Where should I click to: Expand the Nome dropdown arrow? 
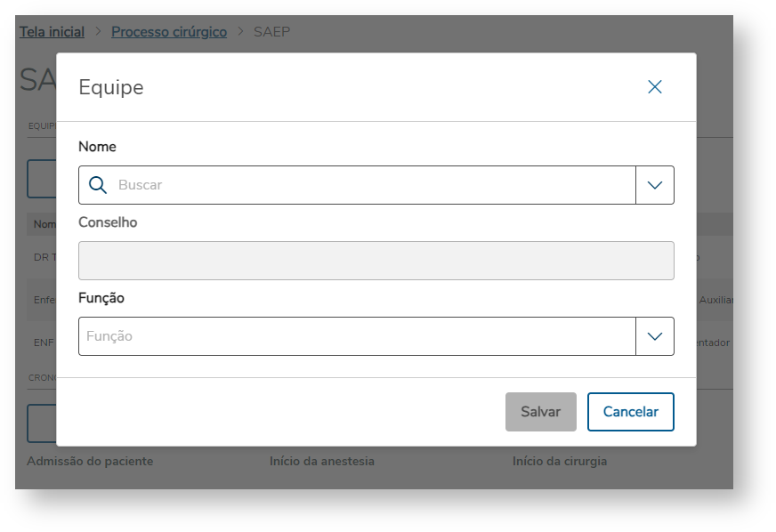655,185
